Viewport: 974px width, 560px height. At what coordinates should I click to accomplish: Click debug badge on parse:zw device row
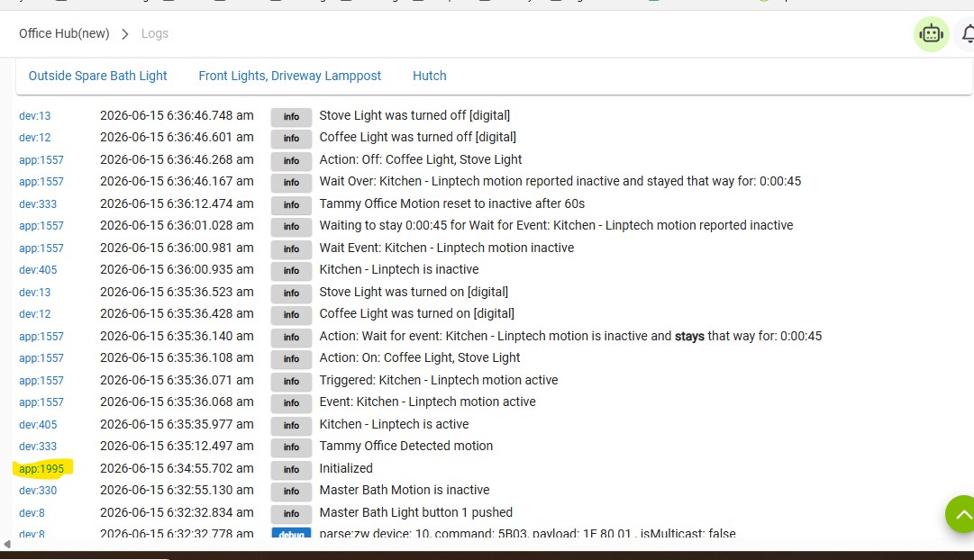pos(291,533)
